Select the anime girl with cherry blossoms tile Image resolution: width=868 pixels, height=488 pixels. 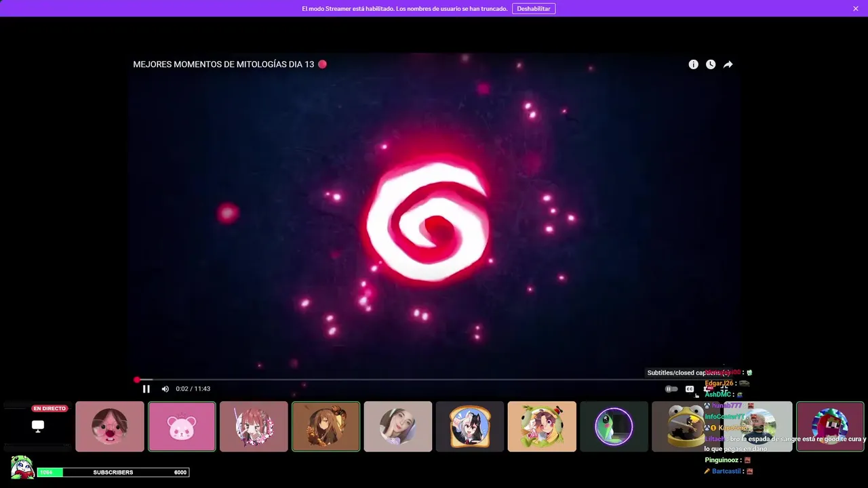254,426
